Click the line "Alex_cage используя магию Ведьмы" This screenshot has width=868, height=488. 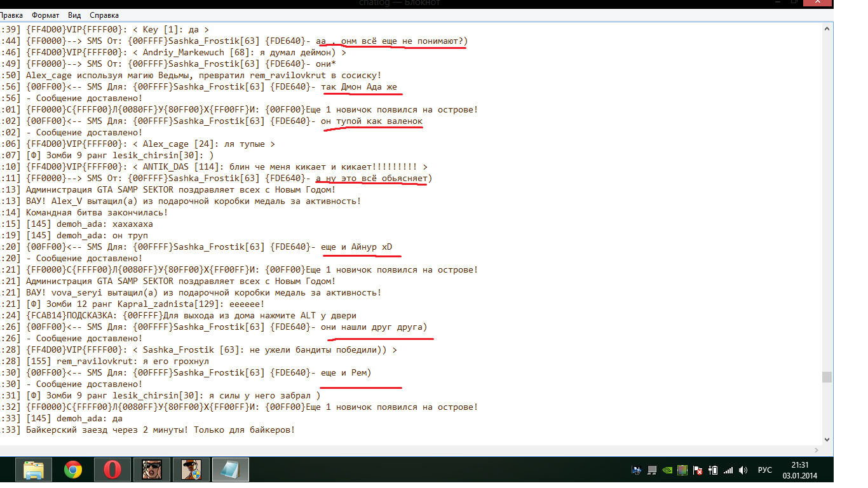(x=191, y=75)
